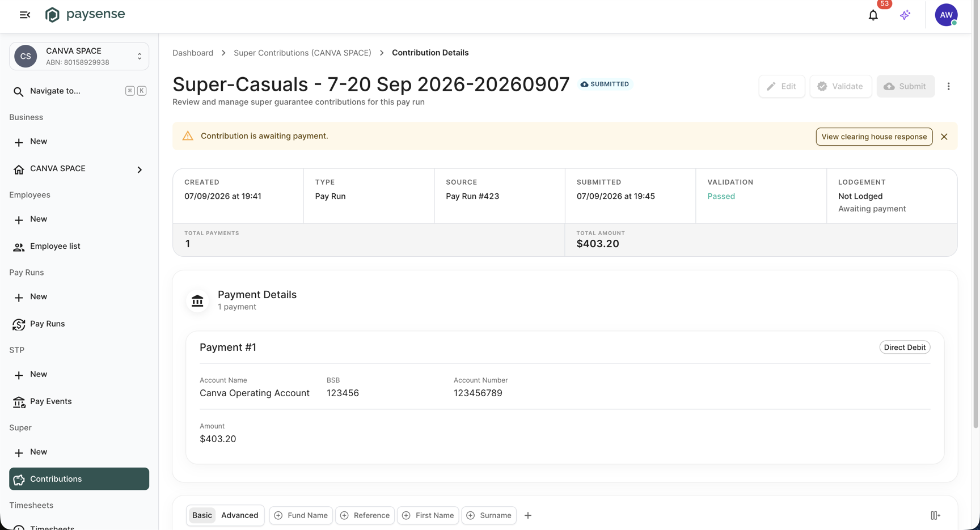
Task: Open Pay Events page
Action: (79, 402)
